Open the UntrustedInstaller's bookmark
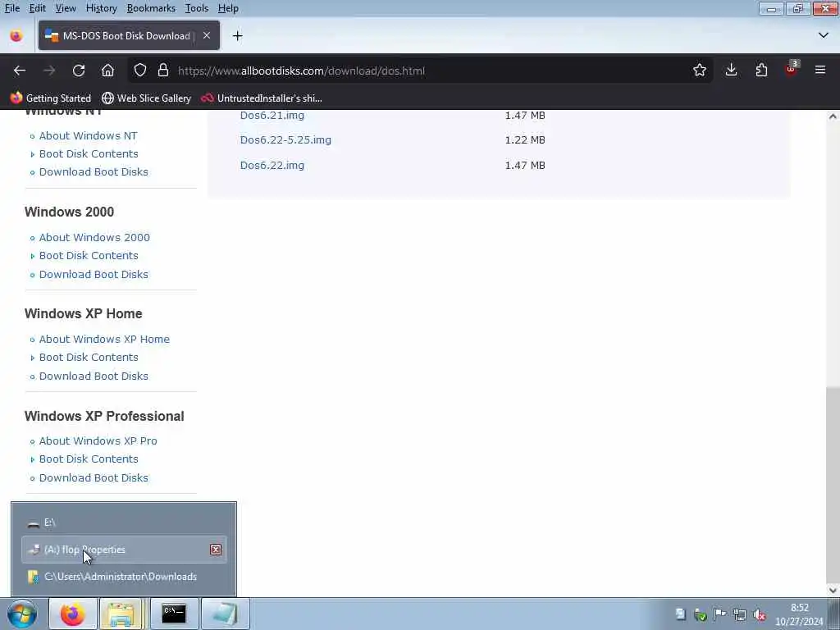This screenshot has height=630, width=840. tap(262, 98)
